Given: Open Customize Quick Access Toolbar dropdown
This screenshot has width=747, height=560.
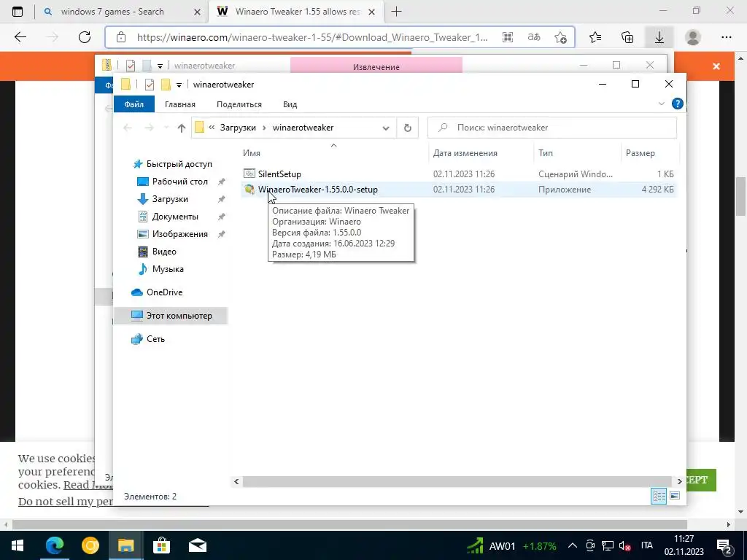Looking at the screenshot, I should tap(179, 85).
